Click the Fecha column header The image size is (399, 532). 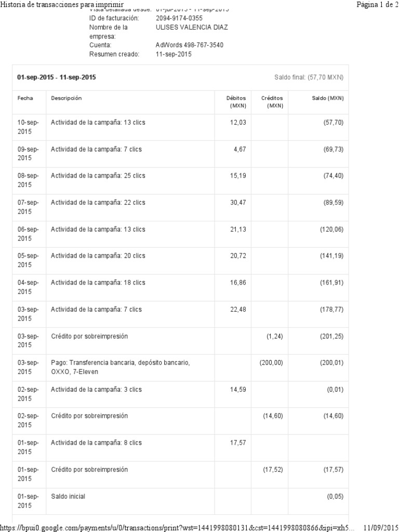coord(25,98)
